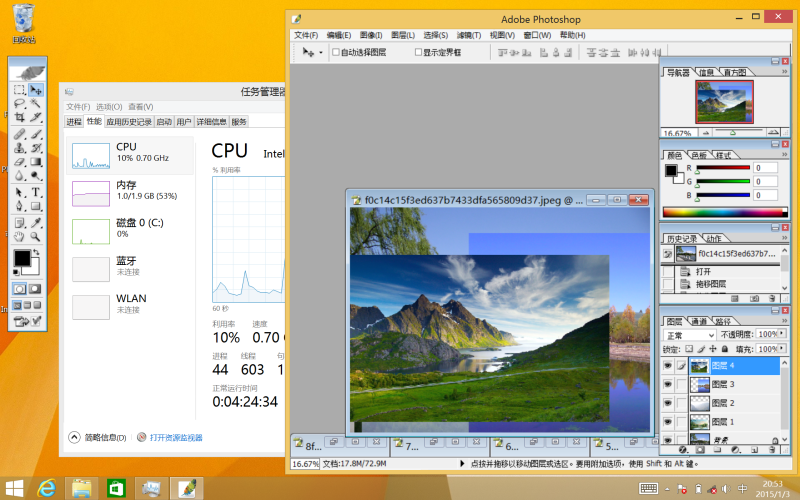The width and height of the screenshot is (800, 500).
Task: Click the color spectrum ramp in Color panel
Action: click(x=725, y=212)
